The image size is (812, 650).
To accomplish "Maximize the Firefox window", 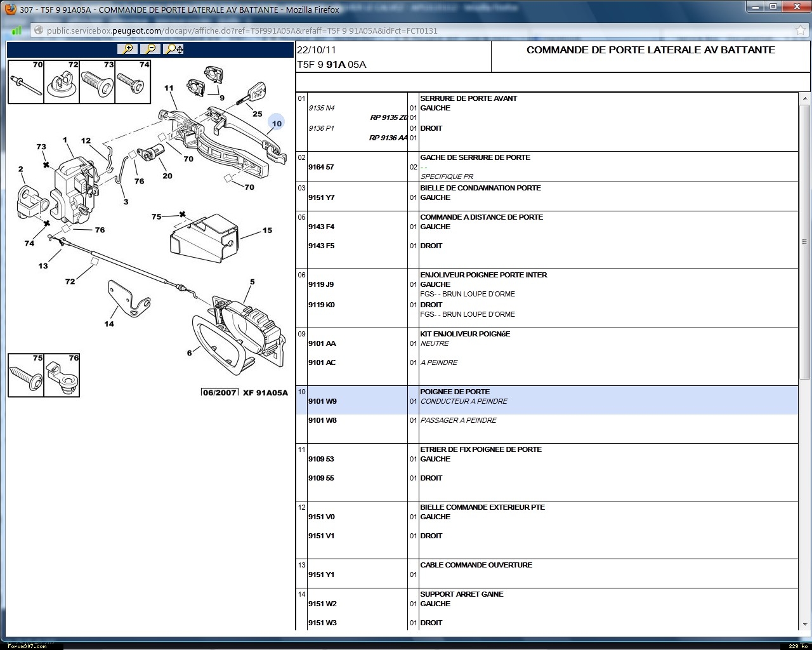I will [x=773, y=7].
